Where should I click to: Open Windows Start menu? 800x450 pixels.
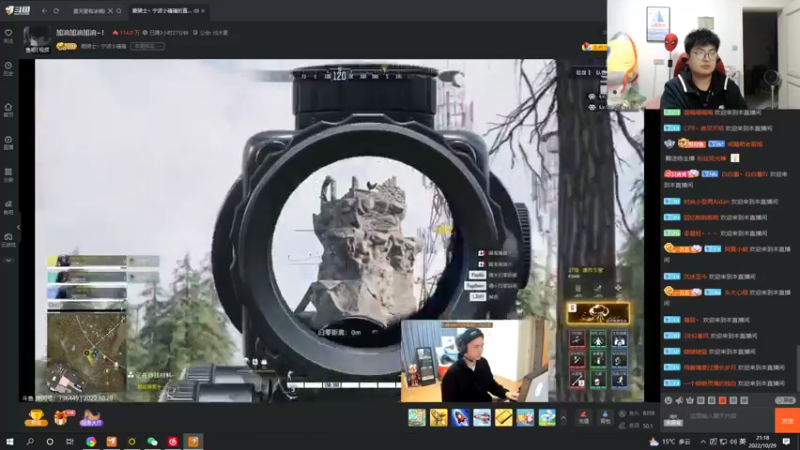click(x=9, y=441)
